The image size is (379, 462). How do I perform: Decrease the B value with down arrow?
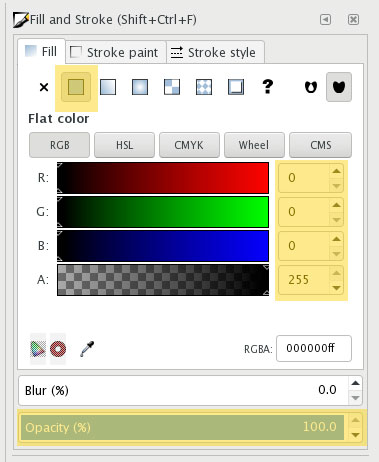pos(336,253)
